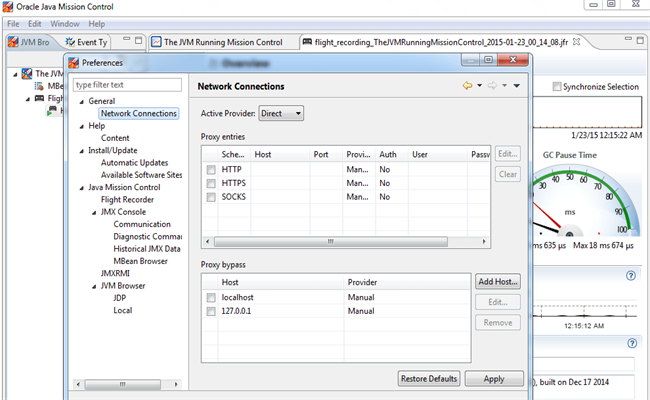Click the back navigation arrow in Preferences
This screenshot has height=400, width=650.
click(x=466, y=86)
